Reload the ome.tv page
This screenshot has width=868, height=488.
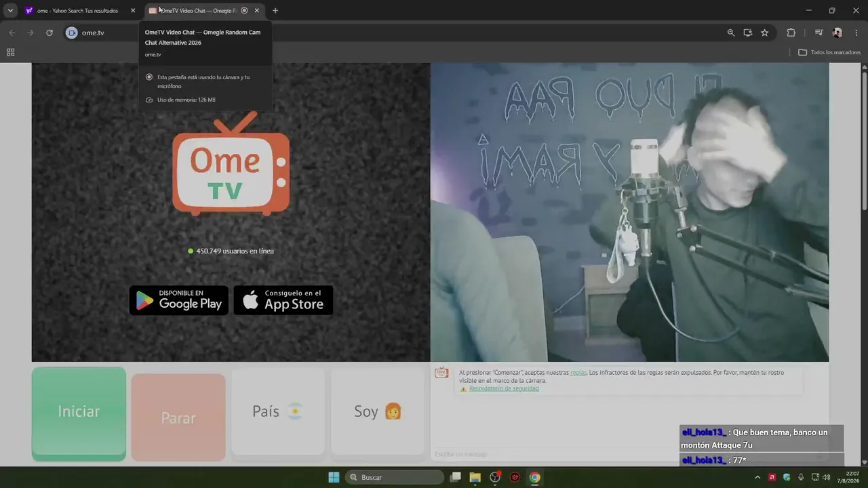[x=50, y=33]
